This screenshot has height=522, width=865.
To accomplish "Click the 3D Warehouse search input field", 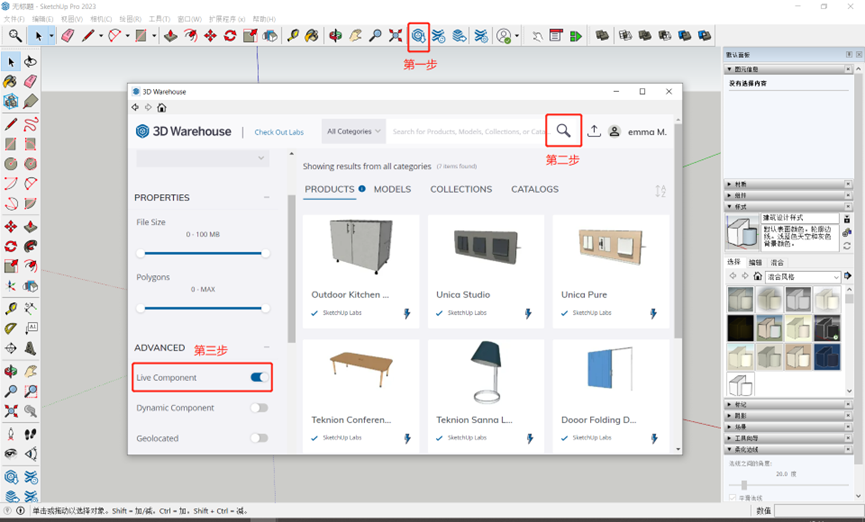I will point(465,131).
